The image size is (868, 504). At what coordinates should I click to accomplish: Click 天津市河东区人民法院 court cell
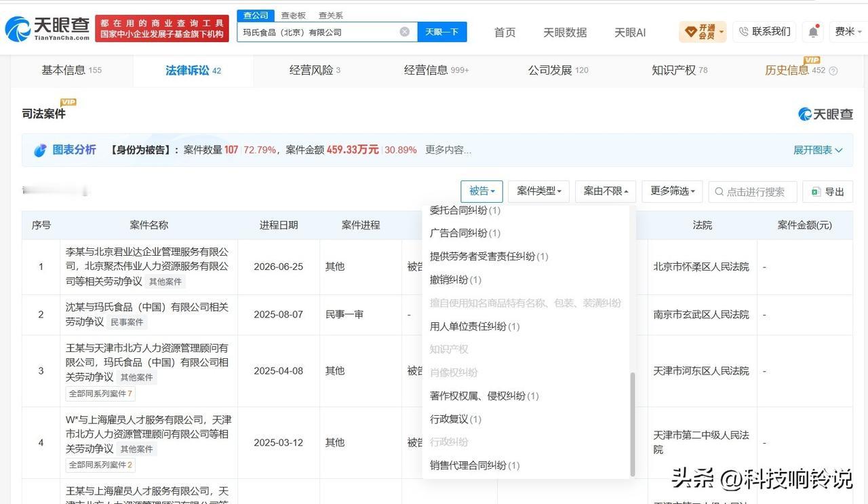[701, 371]
